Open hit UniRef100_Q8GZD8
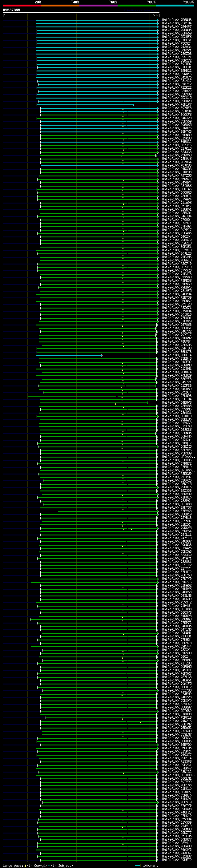 coord(177,54)
